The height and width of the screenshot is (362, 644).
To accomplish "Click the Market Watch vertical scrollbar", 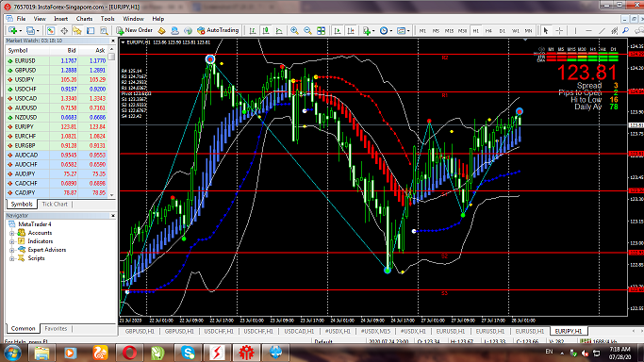I will [111, 123].
